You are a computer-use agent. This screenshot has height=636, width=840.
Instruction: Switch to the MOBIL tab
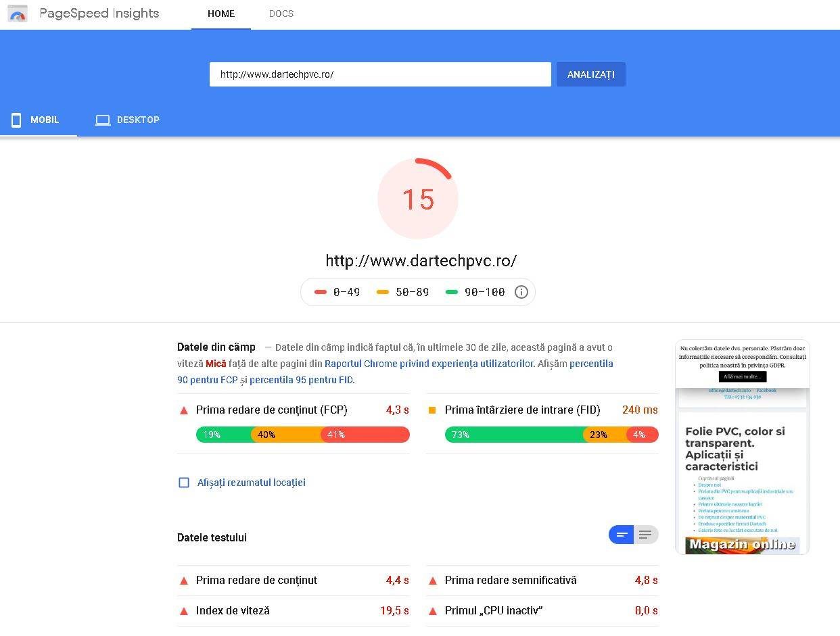[x=39, y=120]
